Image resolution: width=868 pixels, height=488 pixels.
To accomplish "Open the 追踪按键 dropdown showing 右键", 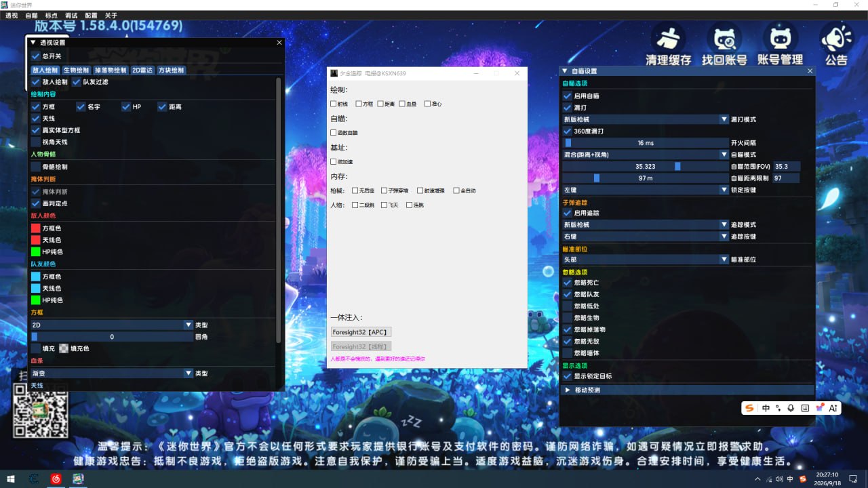I will tap(646, 237).
